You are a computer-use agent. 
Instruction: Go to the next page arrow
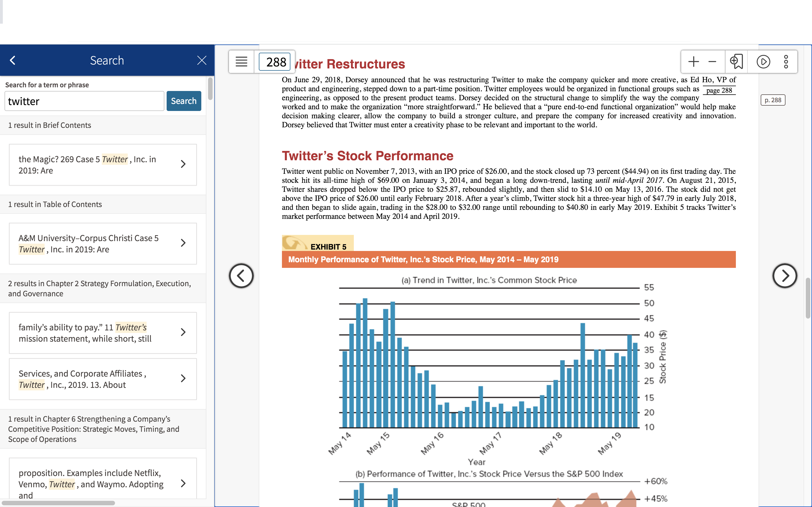784,276
